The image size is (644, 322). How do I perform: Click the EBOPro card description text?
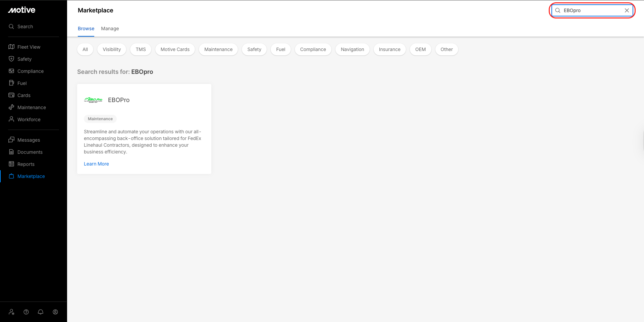[x=143, y=142]
